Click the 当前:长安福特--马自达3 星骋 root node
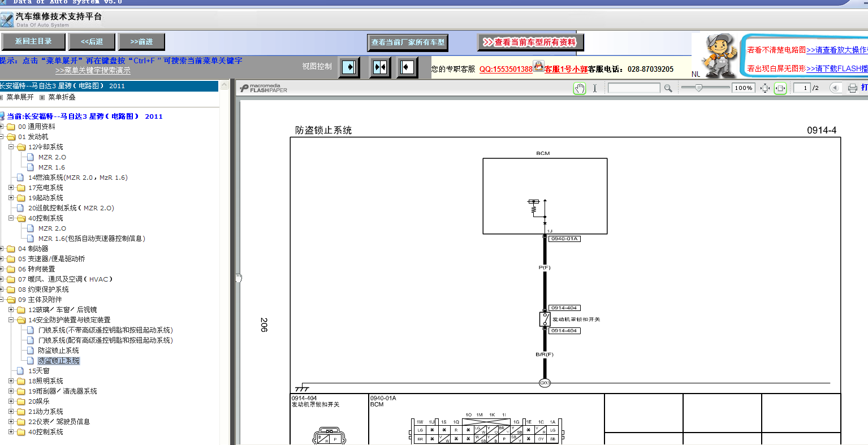 pos(85,116)
